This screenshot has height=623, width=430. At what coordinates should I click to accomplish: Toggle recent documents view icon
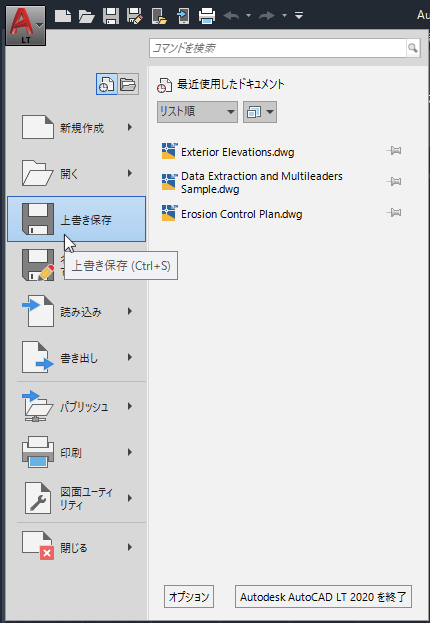tap(107, 84)
